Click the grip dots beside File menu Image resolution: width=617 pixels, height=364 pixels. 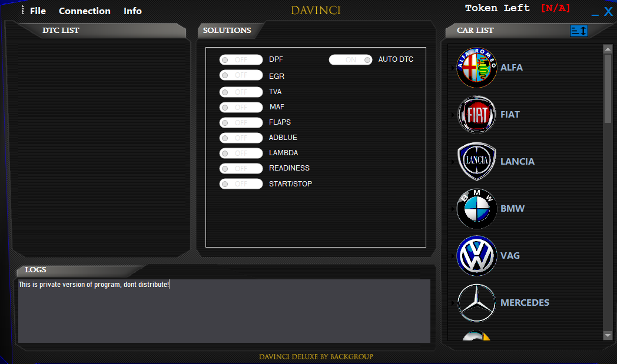tap(22, 10)
